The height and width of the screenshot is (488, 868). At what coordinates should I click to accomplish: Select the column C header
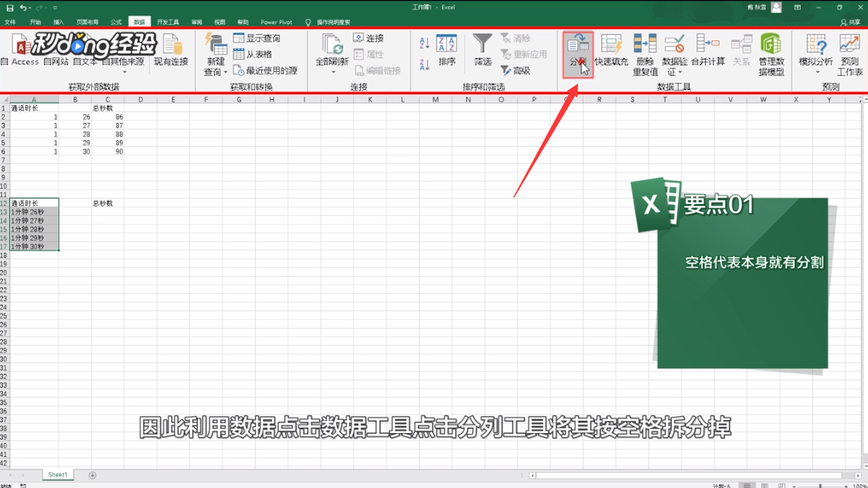pos(107,100)
